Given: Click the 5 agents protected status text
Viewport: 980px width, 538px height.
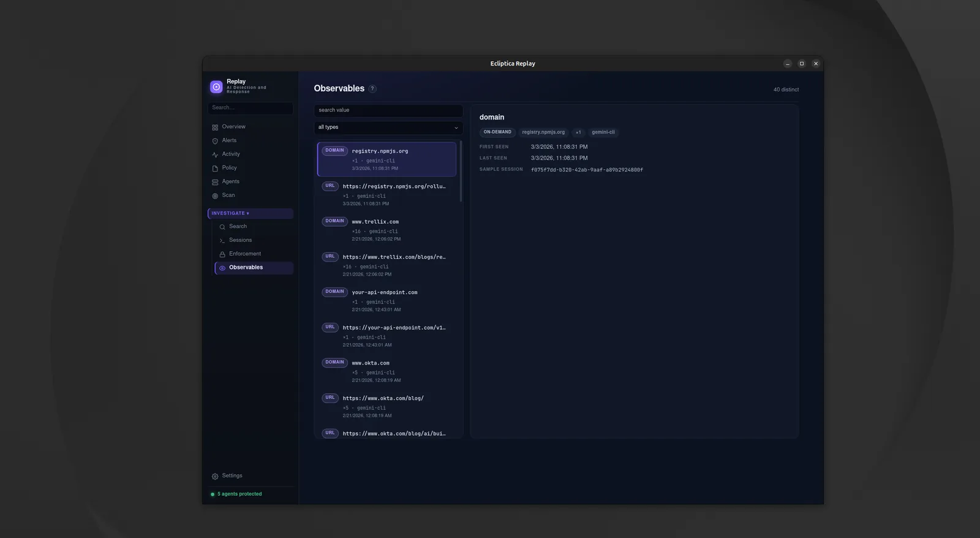Looking at the screenshot, I should [x=239, y=494].
